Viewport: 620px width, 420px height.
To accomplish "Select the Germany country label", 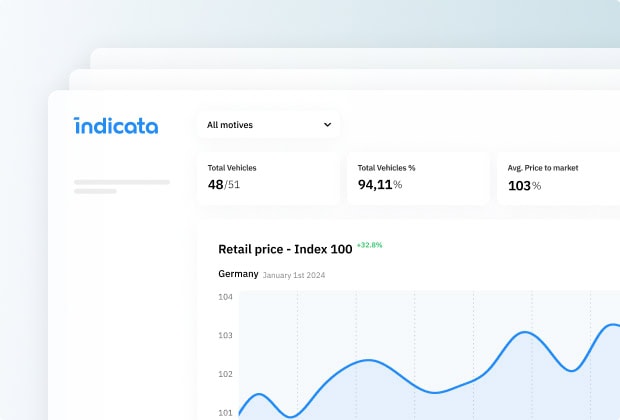I will coord(238,274).
